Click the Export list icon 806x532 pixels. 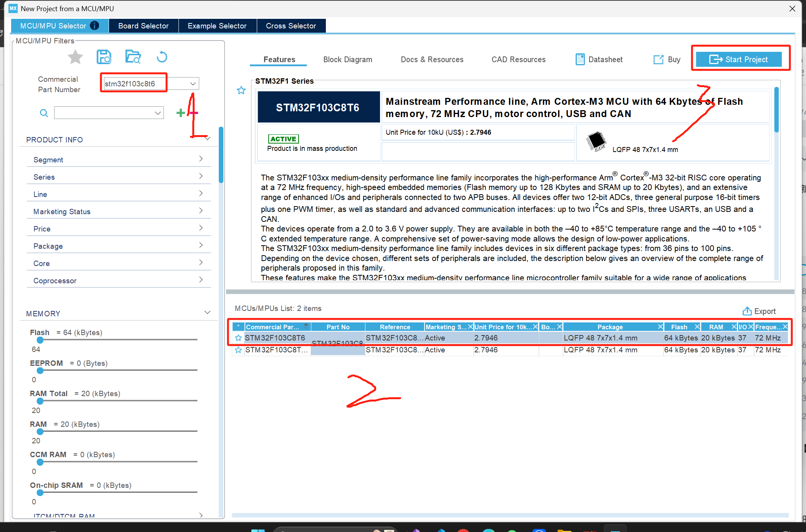[x=747, y=311]
